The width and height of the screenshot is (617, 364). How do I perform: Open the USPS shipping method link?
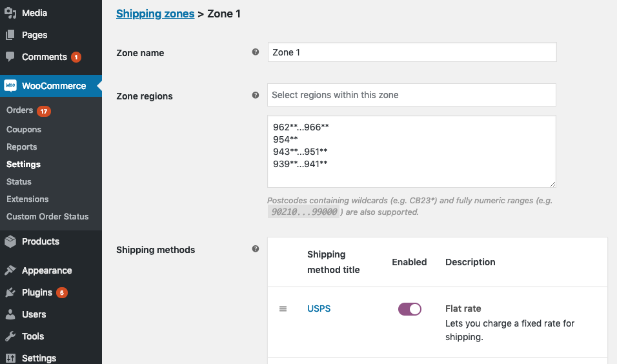point(319,308)
